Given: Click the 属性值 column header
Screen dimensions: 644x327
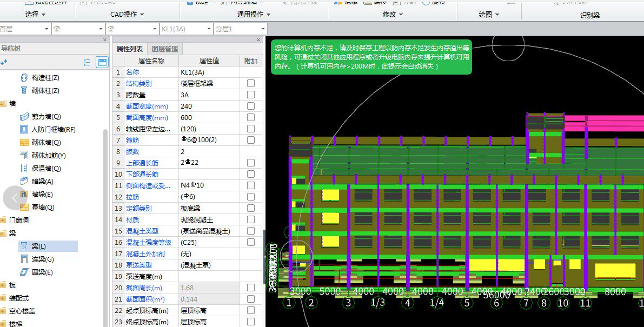Looking at the screenshot, I should pos(209,61).
